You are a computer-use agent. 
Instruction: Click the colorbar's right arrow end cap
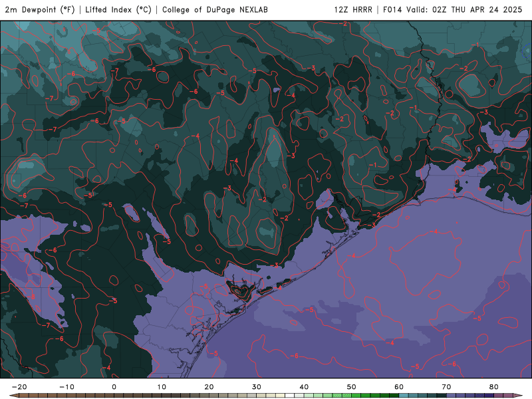[518, 395]
